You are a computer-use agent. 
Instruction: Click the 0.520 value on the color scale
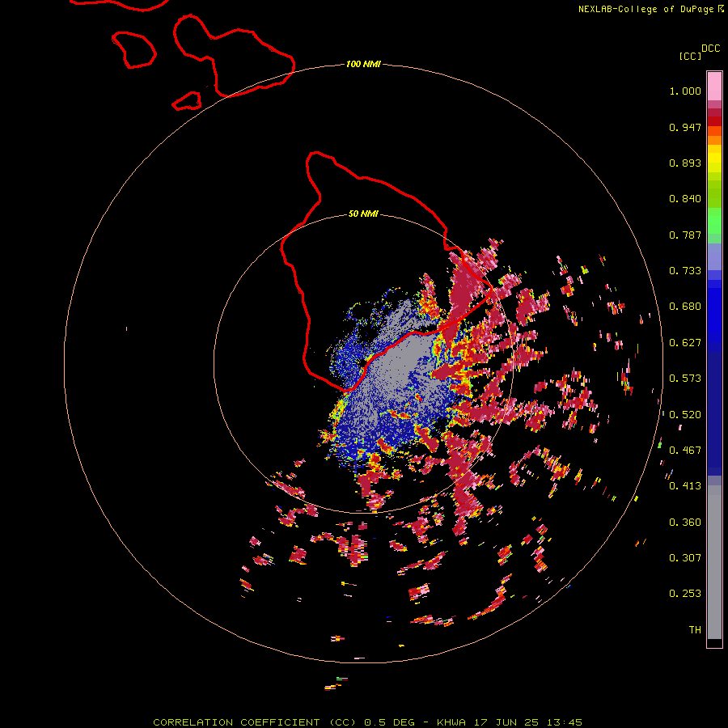tap(685, 415)
